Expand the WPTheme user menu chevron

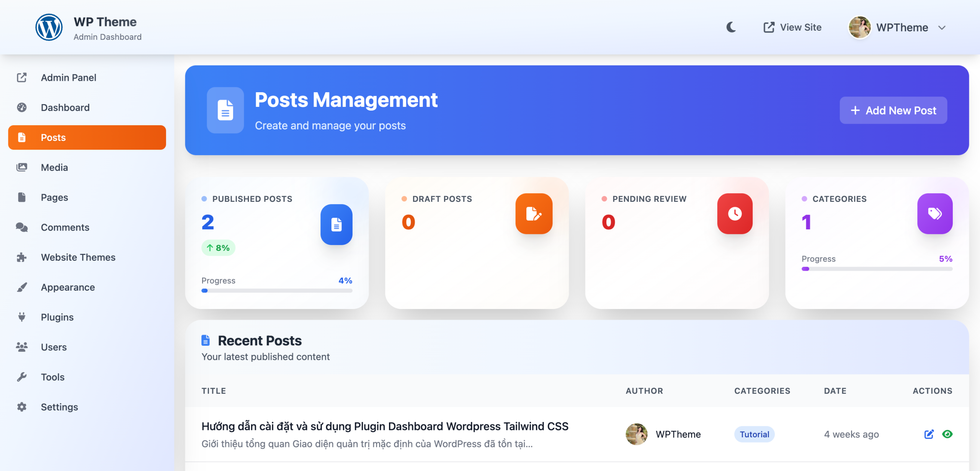[x=942, y=28]
